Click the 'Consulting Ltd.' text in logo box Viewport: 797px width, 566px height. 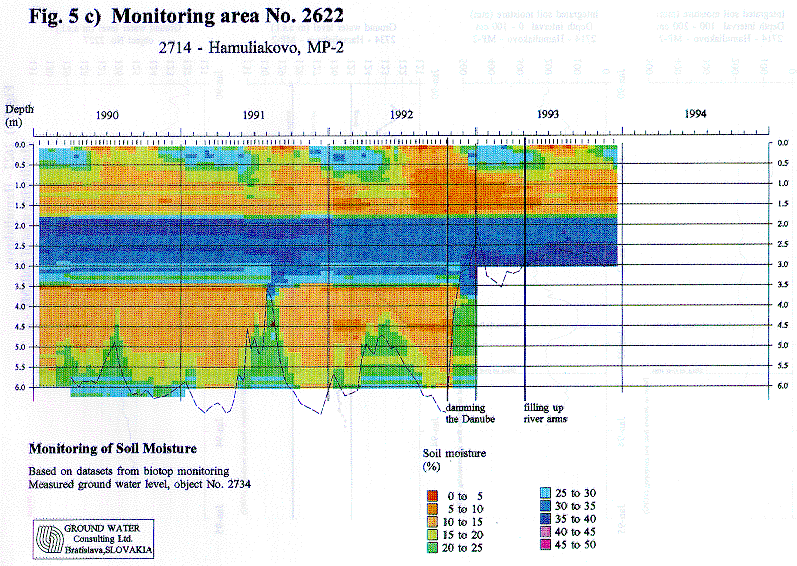pyautogui.click(x=103, y=539)
